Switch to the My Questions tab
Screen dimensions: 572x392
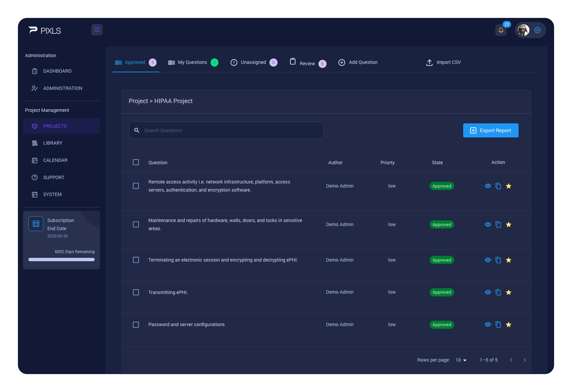coord(193,63)
